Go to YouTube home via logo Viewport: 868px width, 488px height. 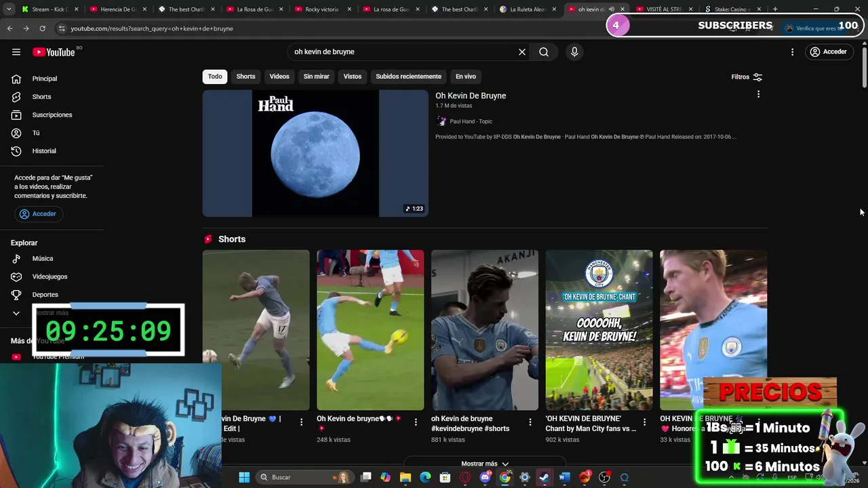click(x=54, y=52)
